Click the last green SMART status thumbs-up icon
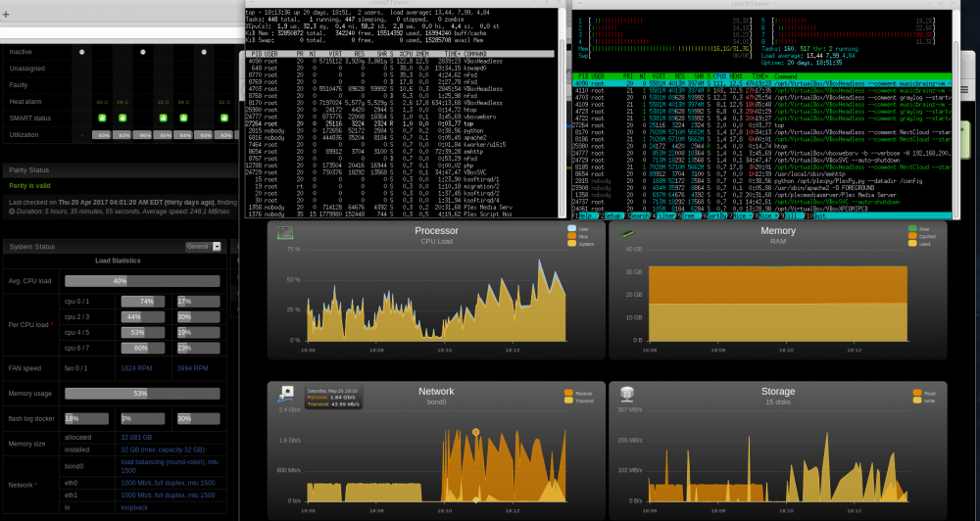Viewport: 980px width, 521px height. coord(224,118)
